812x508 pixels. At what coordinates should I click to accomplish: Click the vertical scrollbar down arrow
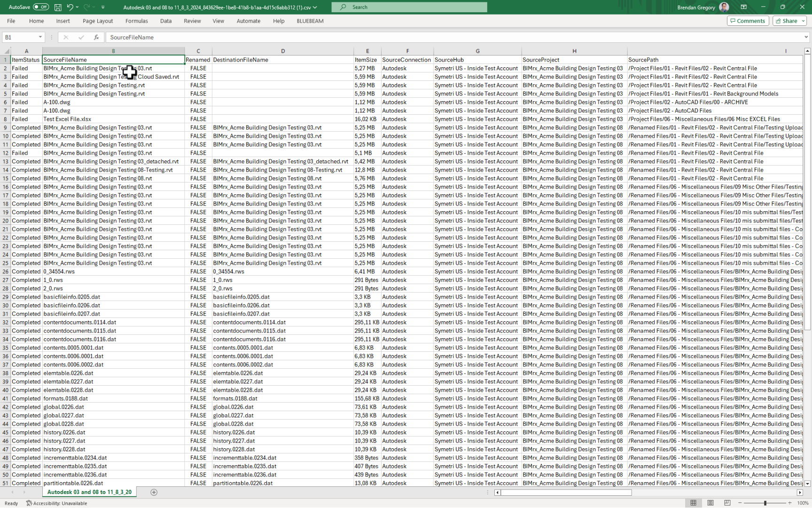pyautogui.click(x=807, y=483)
